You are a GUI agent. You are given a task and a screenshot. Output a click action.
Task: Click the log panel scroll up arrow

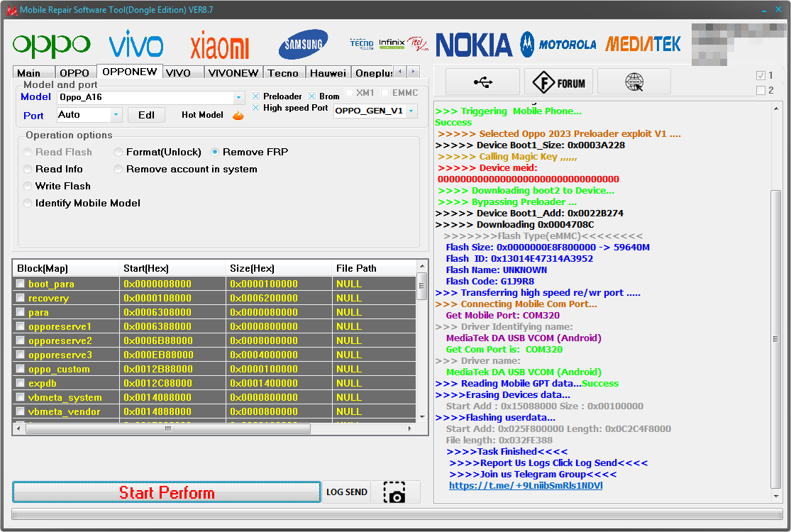pyautogui.click(x=776, y=108)
